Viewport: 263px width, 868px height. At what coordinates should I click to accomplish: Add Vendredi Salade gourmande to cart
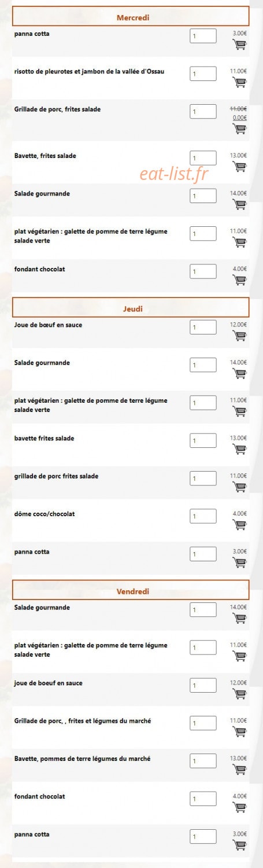(x=239, y=619)
